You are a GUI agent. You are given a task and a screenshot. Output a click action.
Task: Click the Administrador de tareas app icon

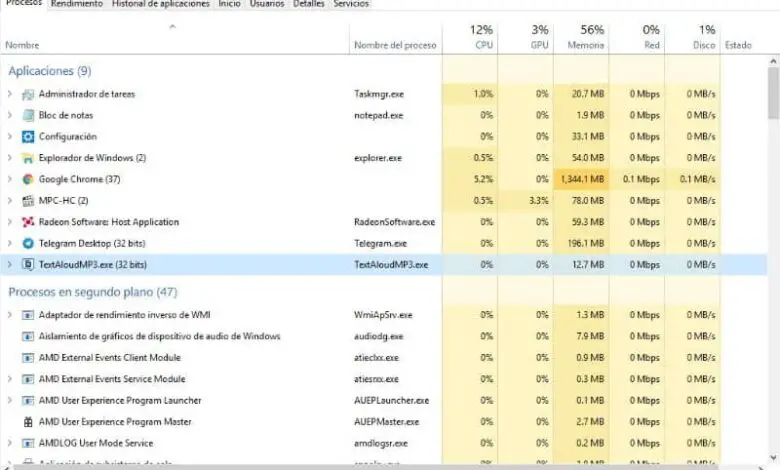tap(28, 94)
